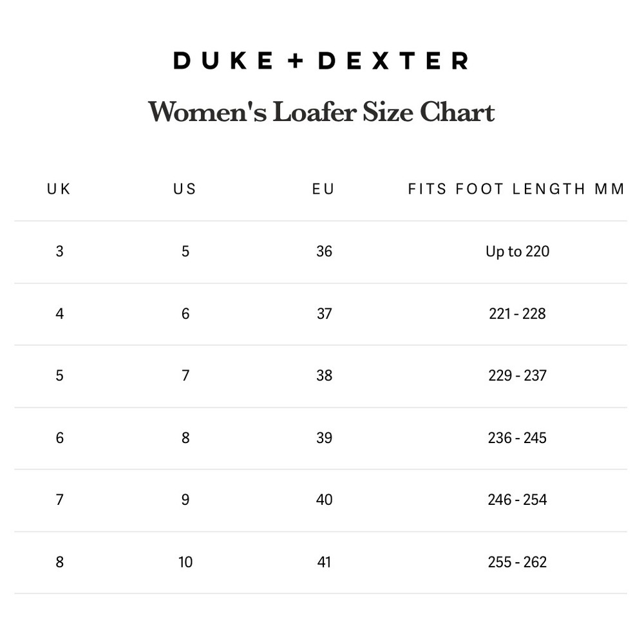Select UK size 3 in the first row
Screen dimensions: 644x644
[x=60, y=251]
